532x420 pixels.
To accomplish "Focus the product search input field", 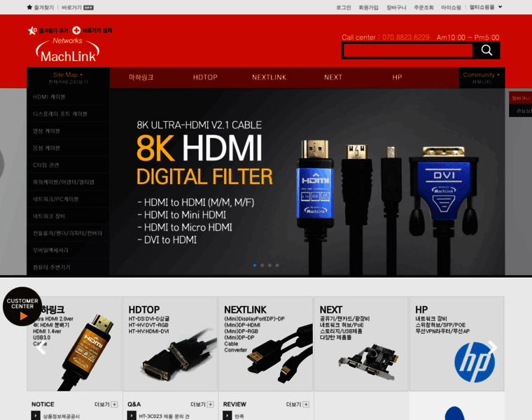I will [408, 50].
